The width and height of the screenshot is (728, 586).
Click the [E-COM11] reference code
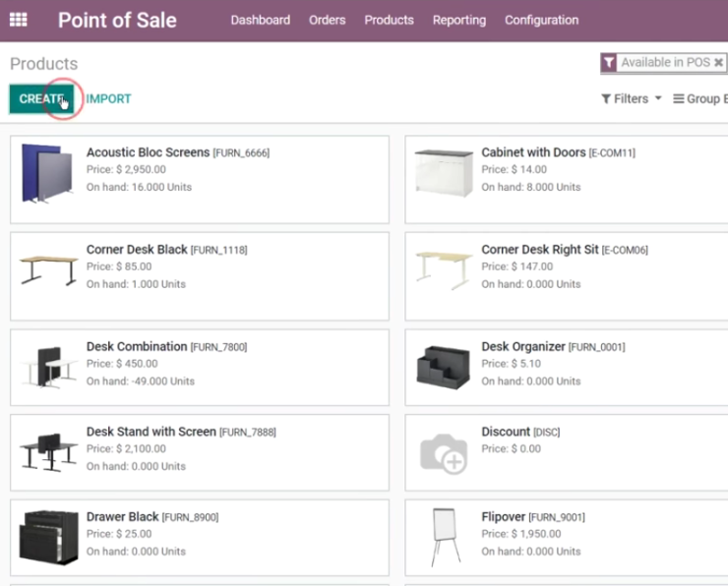[612, 153]
